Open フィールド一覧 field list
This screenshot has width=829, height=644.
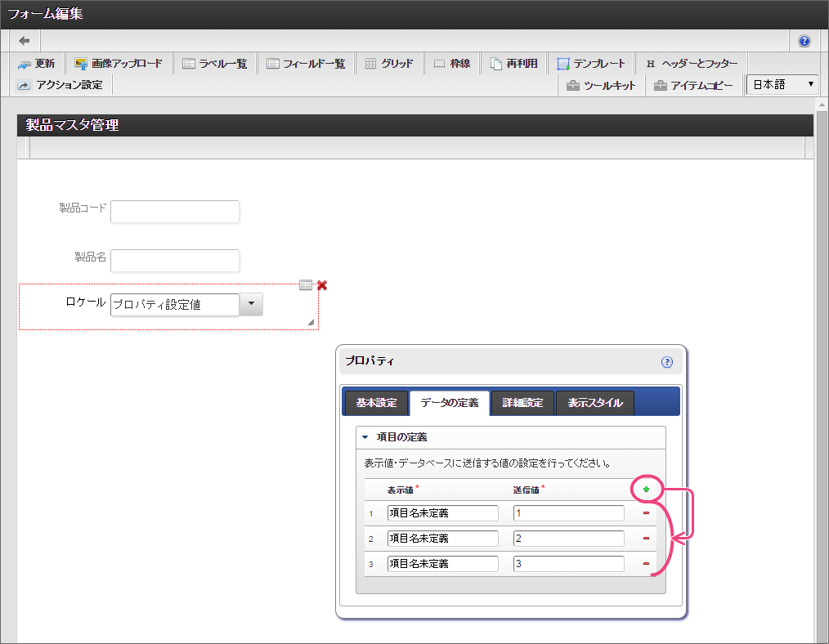306,64
